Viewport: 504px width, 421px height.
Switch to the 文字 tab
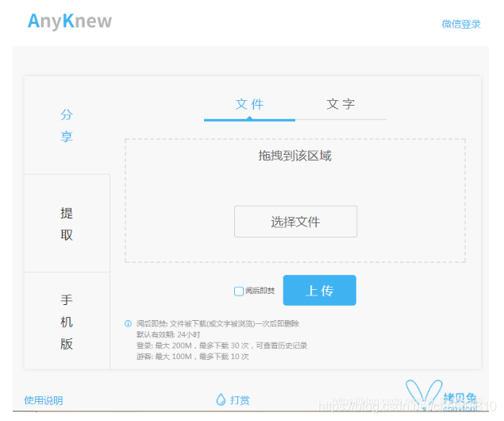click(340, 105)
